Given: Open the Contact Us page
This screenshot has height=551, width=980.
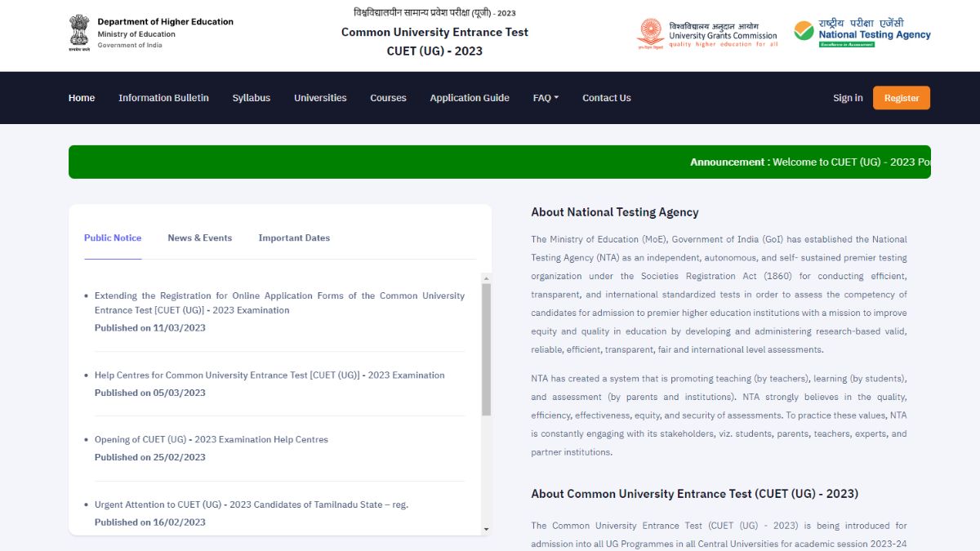Looking at the screenshot, I should (607, 98).
